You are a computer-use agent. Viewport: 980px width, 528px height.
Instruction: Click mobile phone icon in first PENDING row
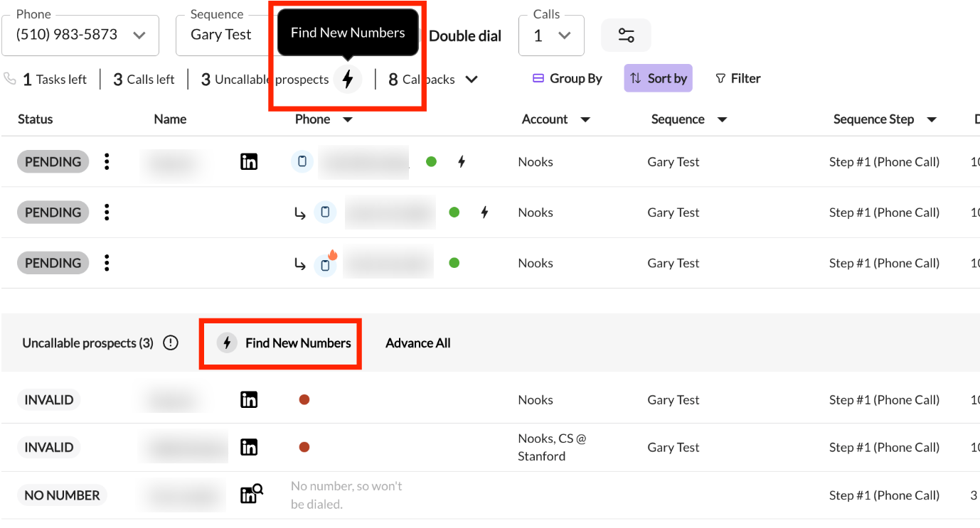(x=302, y=161)
